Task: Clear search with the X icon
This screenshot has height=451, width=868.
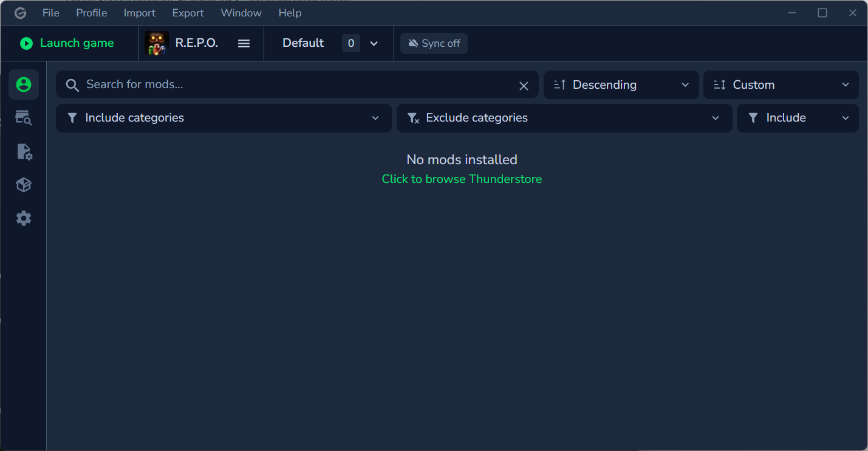Action: (x=524, y=86)
